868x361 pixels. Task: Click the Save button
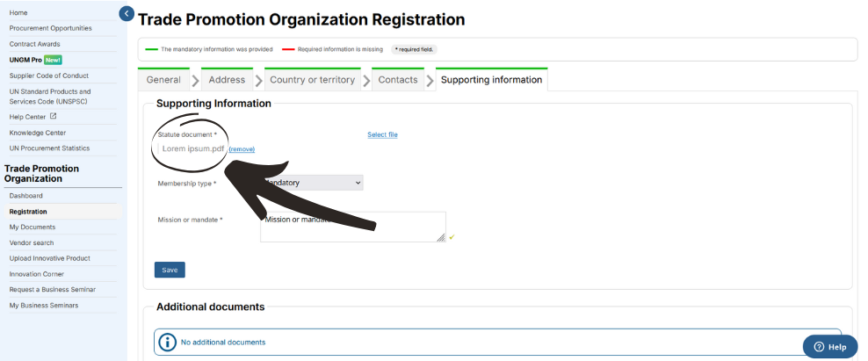(x=170, y=270)
